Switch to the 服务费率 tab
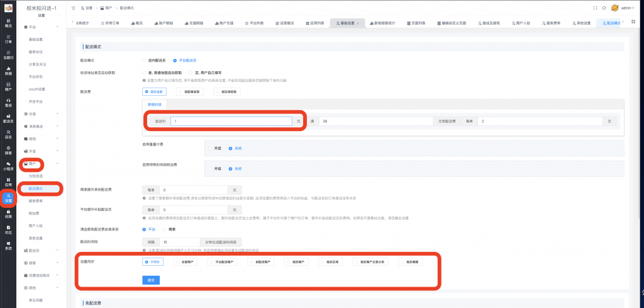This screenshot has width=644, height=308. click(x=551, y=23)
